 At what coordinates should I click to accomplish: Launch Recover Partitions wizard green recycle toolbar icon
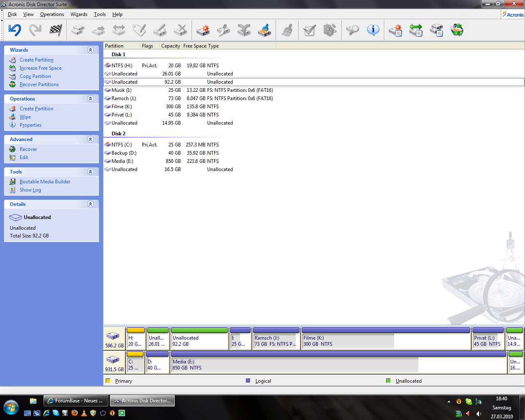pos(457,30)
